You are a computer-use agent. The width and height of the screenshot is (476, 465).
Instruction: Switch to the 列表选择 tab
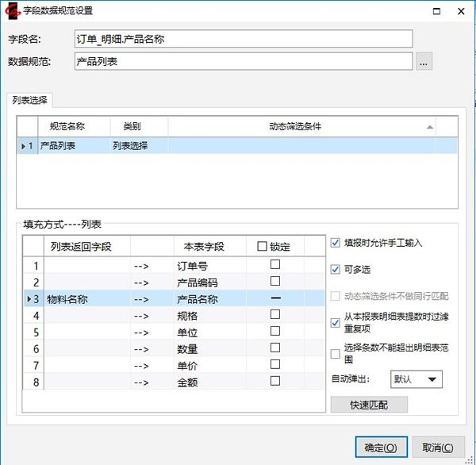click(30, 101)
